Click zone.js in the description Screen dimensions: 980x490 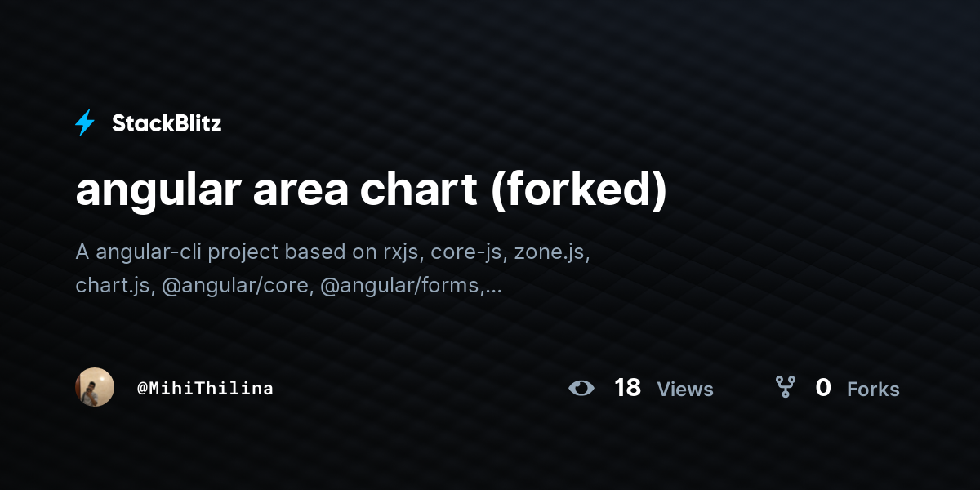[550, 253]
